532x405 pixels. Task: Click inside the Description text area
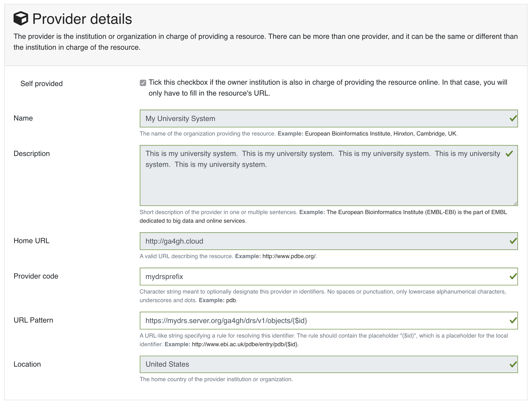coord(323,183)
